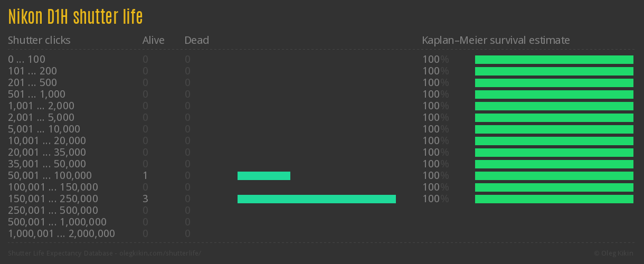This screenshot has height=264, width=644.
Task: Select the "2,001 … 5,000" range label
Action: tap(41, 118)
